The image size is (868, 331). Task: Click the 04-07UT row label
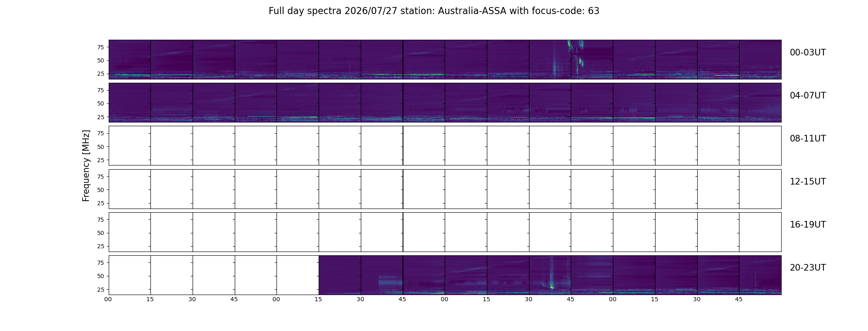[808, 96]
